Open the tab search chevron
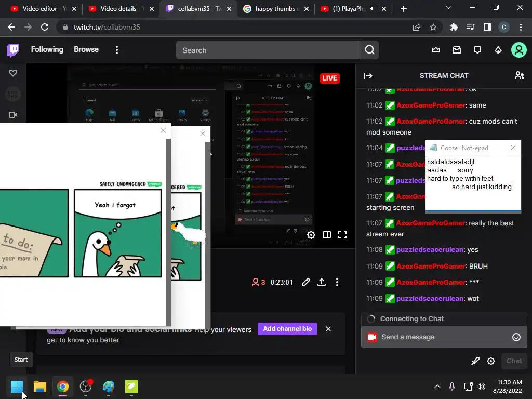This screenshot has height=399, width=532. (448, 7)
